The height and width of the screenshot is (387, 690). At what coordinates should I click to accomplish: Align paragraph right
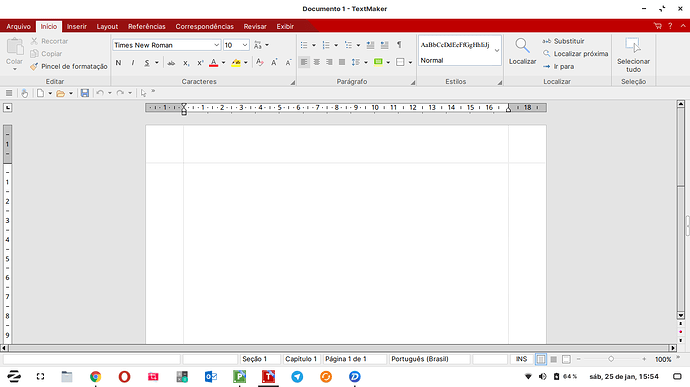329,62
